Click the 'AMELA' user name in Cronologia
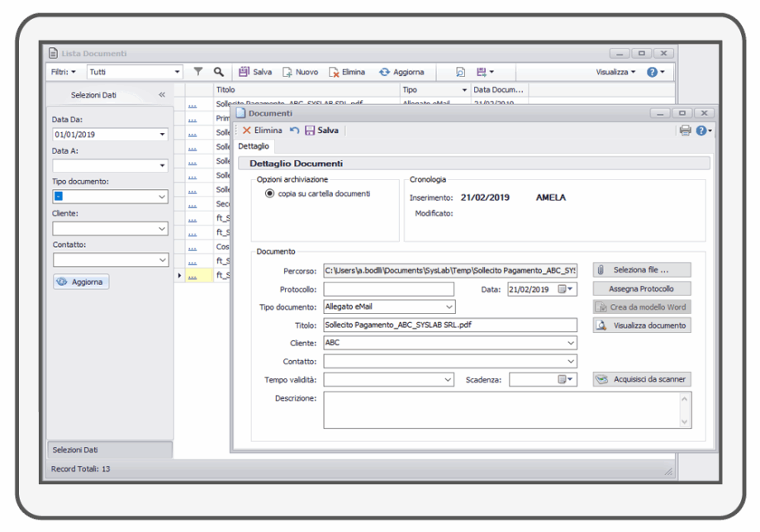Screen dimensions: 760x532 tap(551, 197)
